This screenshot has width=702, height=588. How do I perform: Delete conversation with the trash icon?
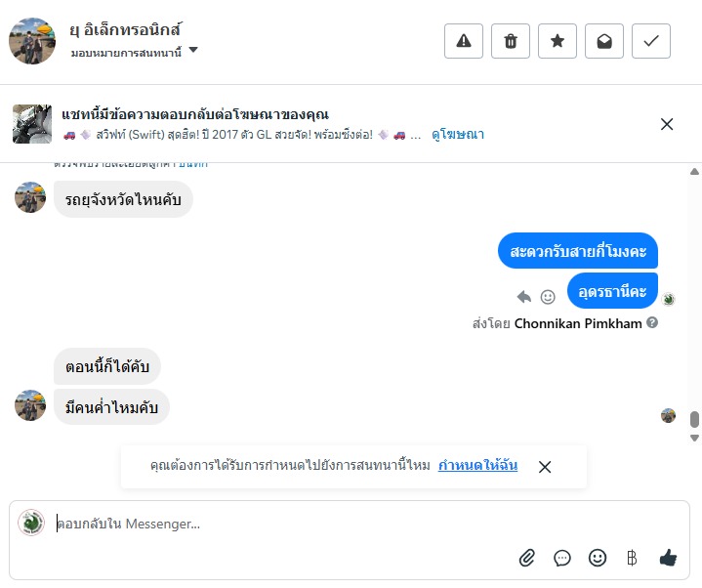[x=511, y=41]
